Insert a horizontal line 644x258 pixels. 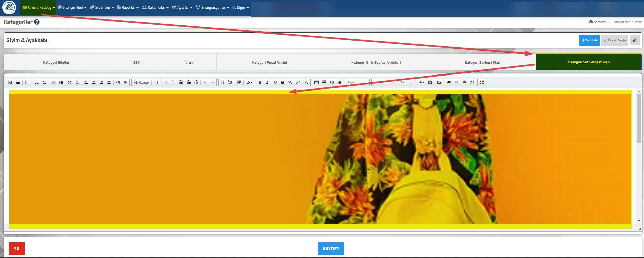[x=324, y=82]
